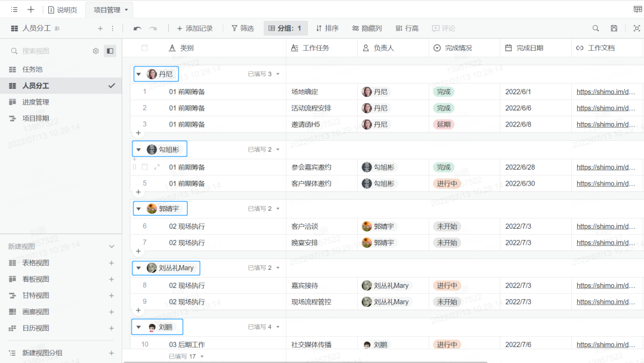Open search with the magnifier icon

pyautogui.click(x=595, y=28)
